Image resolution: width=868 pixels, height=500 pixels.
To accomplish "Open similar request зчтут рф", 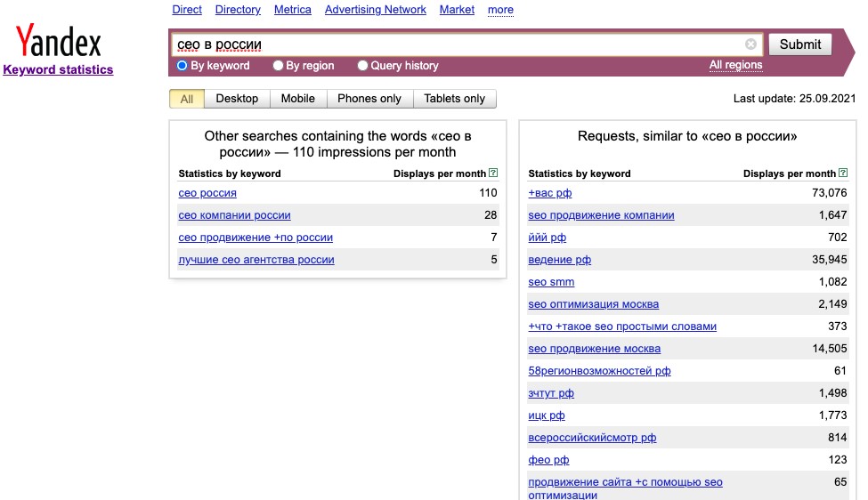I will 551,392.
